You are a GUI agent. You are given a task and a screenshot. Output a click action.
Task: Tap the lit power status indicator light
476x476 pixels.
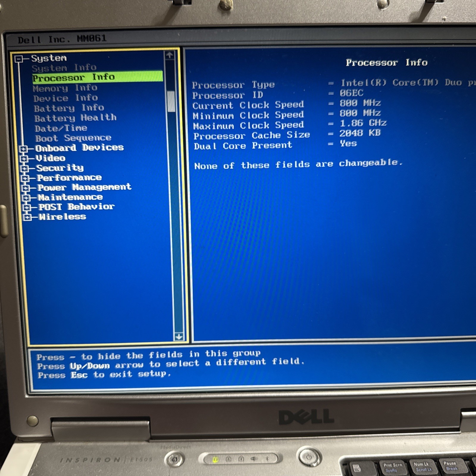click(x=215, y=460)
